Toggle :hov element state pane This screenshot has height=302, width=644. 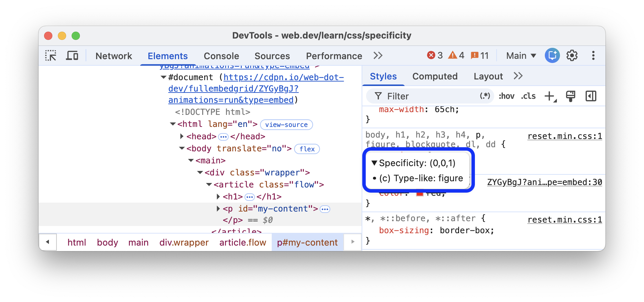pos(507,96)
